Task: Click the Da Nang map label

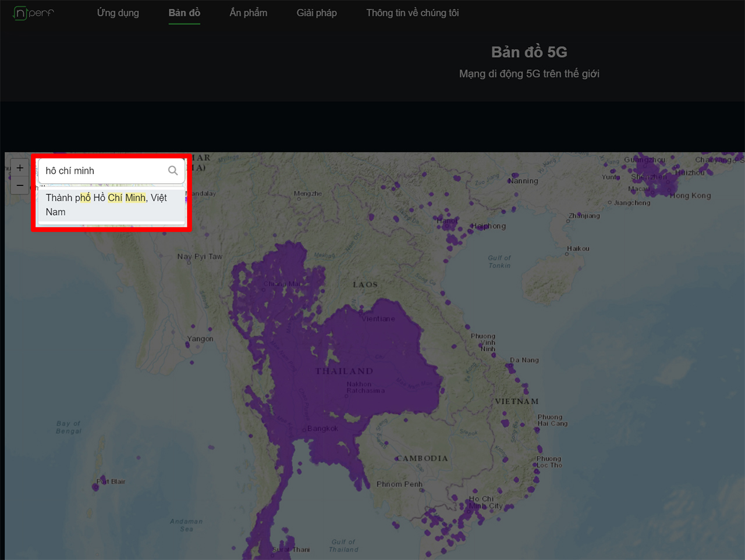Action: (524, 360)
